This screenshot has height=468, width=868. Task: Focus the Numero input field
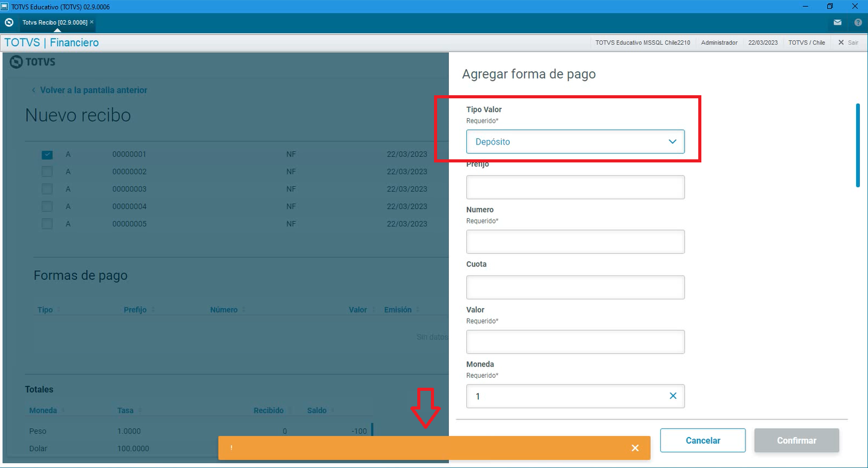coord(575,241)
